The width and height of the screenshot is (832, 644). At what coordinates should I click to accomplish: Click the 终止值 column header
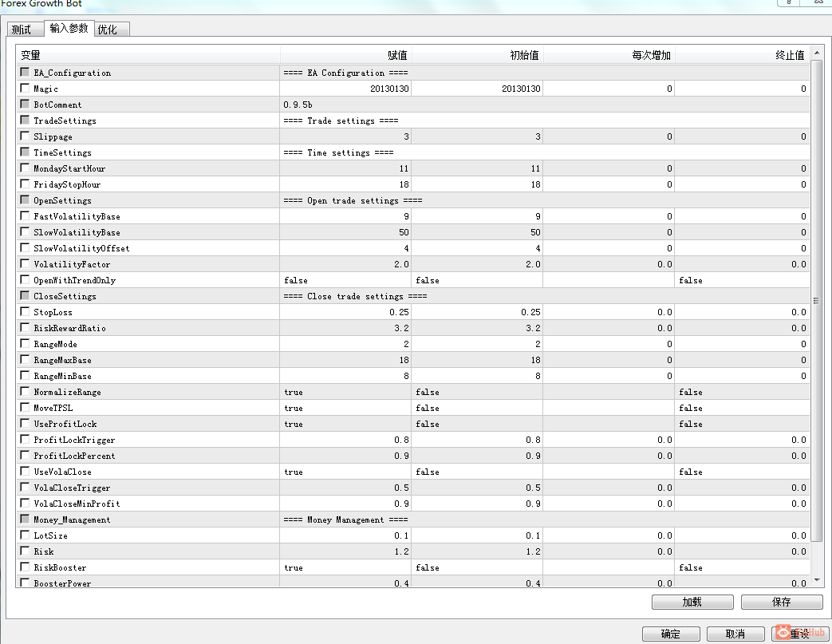(743, 55)
